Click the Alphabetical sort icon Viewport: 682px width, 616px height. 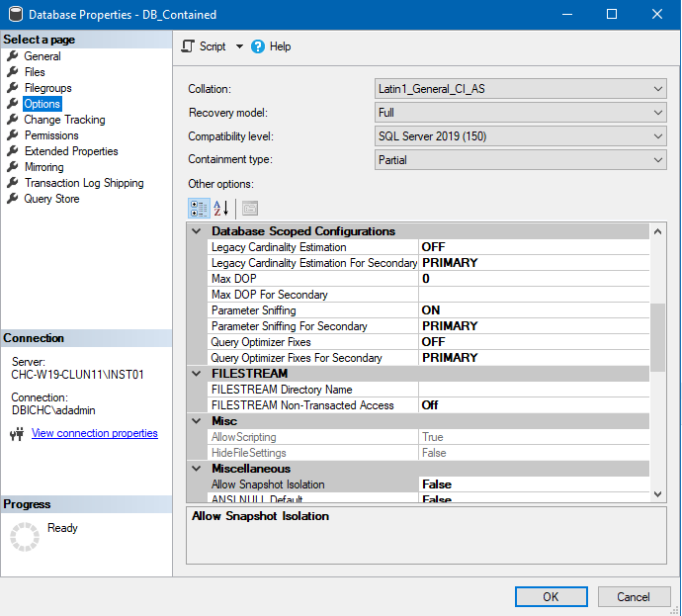(221, 208)
